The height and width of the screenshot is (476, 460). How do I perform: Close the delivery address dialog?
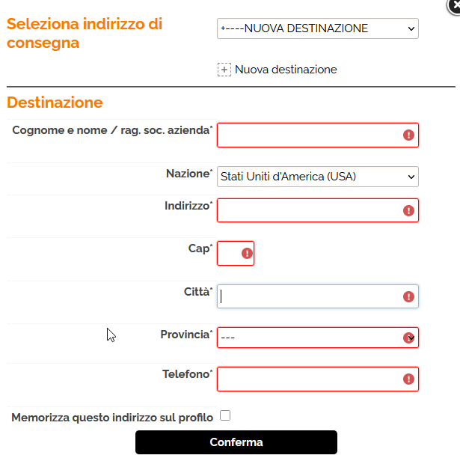coord(453,4)
